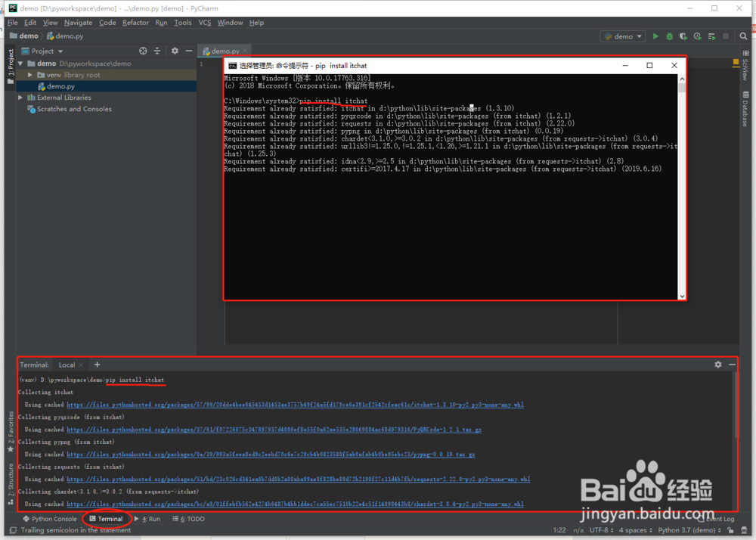
Task: Collapse the demo project root
Action: coord(20,64)
